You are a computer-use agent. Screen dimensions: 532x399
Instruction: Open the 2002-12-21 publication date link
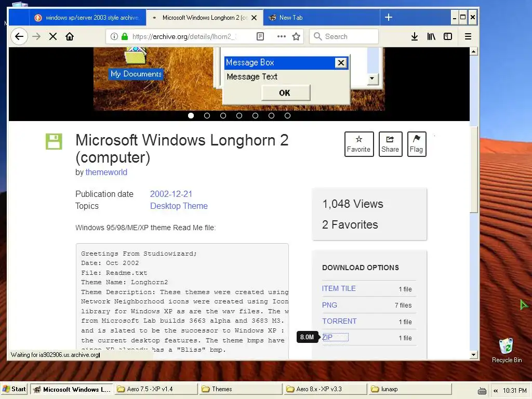(171, 194)
